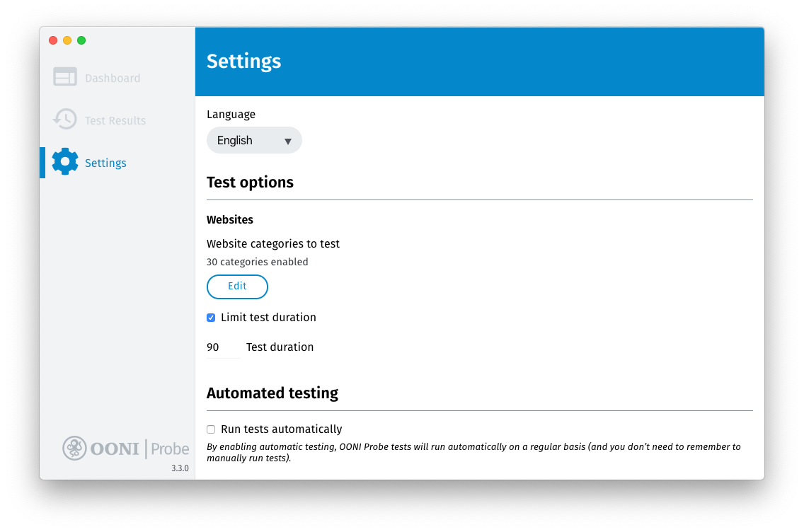Click the Test Results history clock icon
The width and height of the screenshot is (804, 532).
65,120
